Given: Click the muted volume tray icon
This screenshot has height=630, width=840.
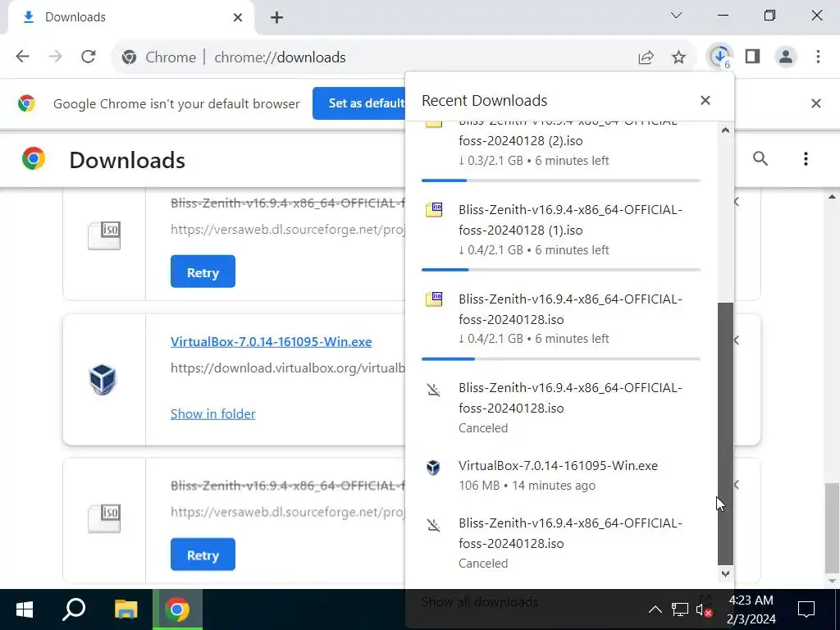Looking at the screenshot, I should click(704, 609).
